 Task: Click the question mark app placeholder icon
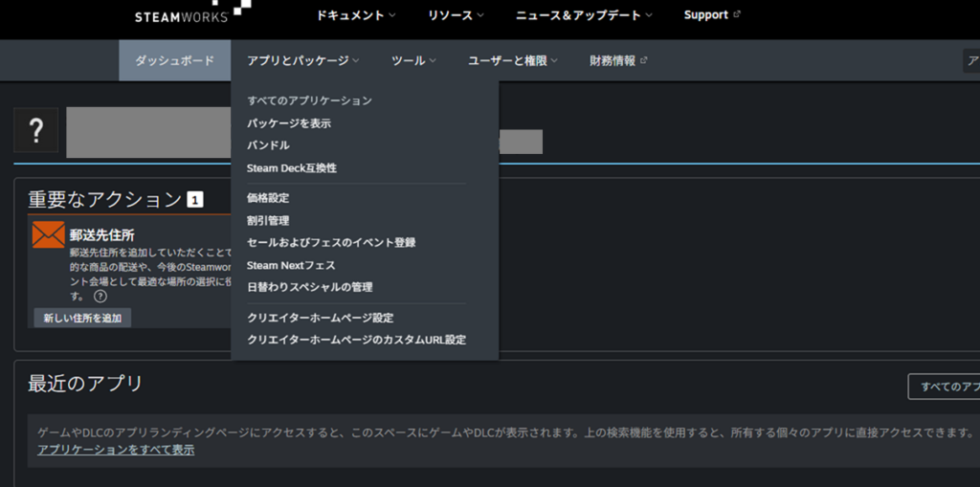click(36, 131)
